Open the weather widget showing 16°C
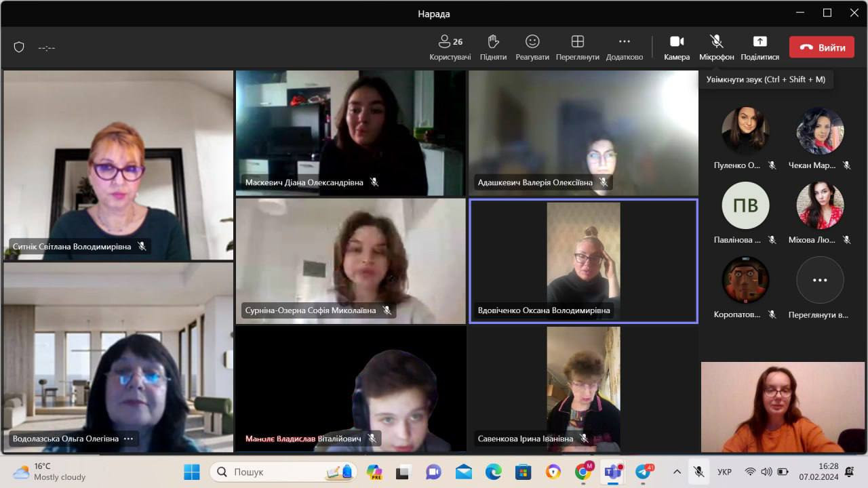 (50, 472)
